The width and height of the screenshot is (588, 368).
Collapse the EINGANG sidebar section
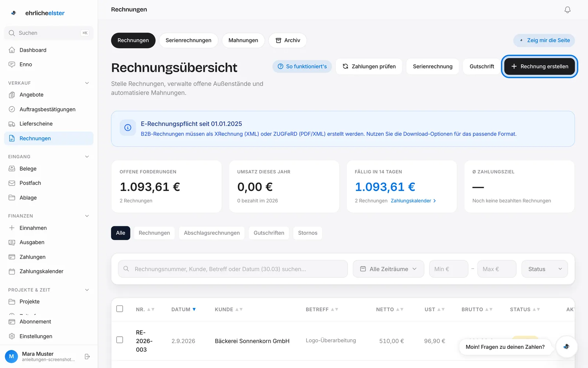87,157
